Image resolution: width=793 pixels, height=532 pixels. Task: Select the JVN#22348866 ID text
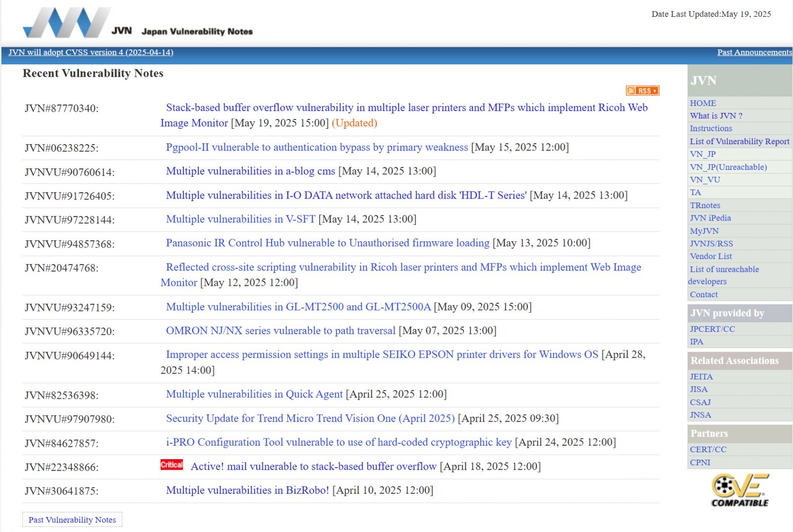coord(61,467)
